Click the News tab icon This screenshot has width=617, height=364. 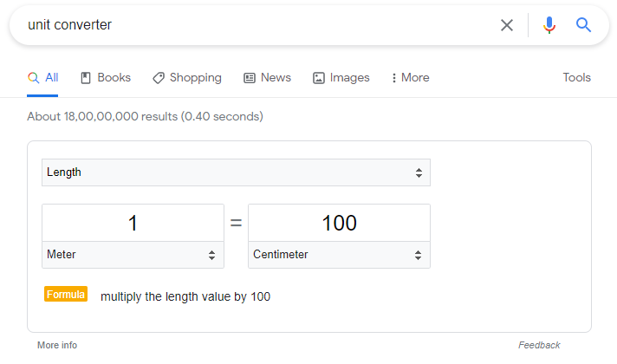coord(250,78)
